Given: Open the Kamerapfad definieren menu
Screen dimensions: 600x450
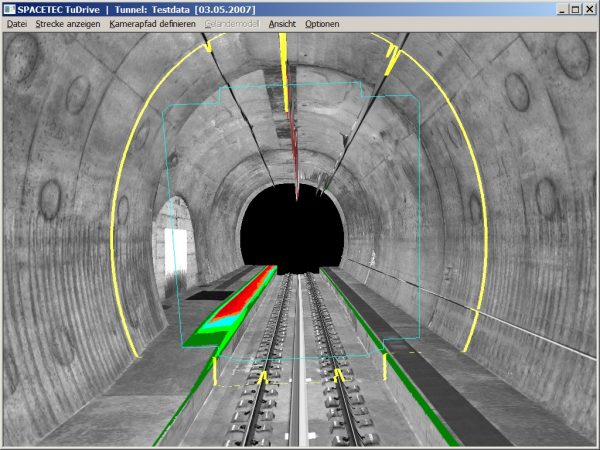Looking at the screenshot, I should coord(153,23).
